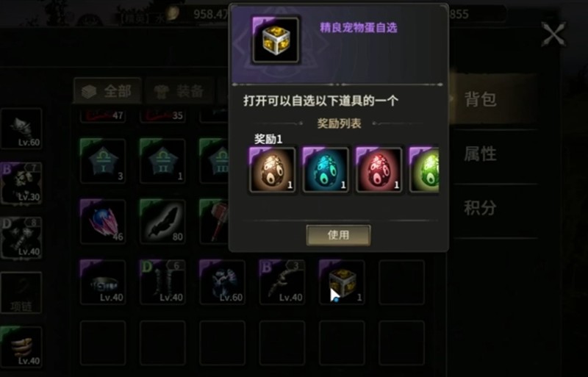Select the D-grade Lv.40 boots item
This screenshot has width=588, height=377.
(x=162, y=282)
